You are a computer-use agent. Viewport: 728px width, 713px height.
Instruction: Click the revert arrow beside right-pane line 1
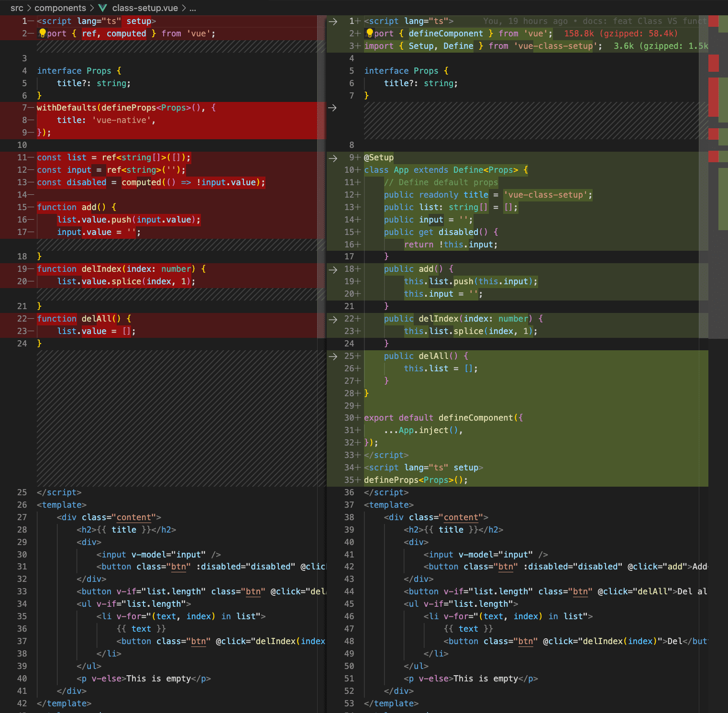point(333,22)
